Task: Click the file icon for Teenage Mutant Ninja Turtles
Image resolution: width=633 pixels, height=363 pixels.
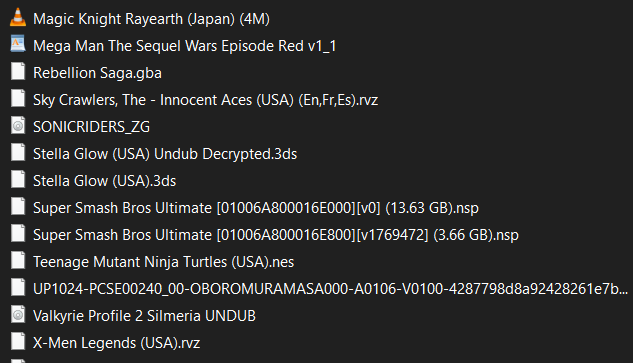Action: 18,261
